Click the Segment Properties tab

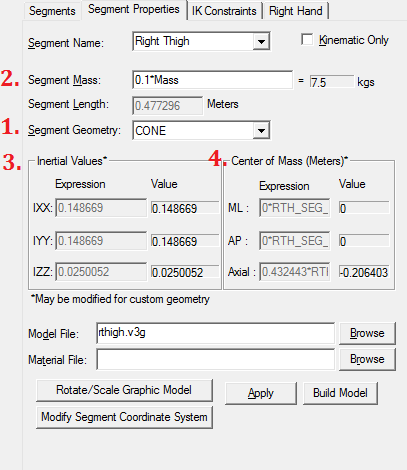134,10
